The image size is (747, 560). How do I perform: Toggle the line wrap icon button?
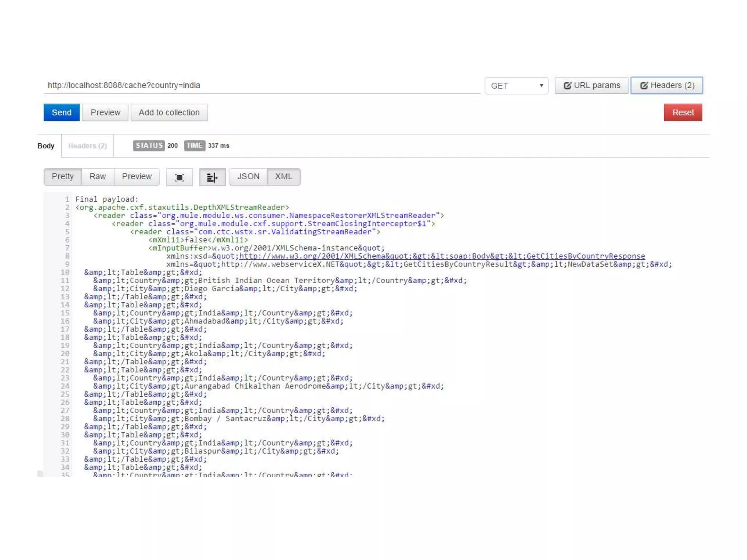click(x=212, y=177)
